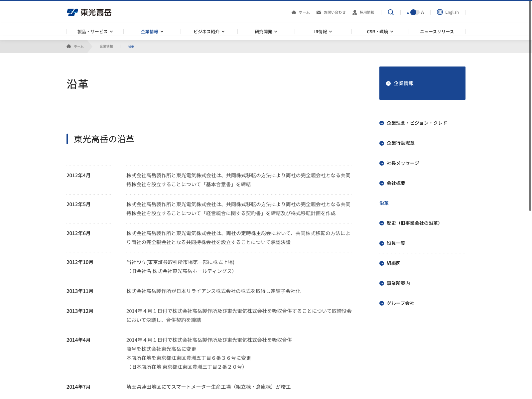Click the globe icon for English
532x399 pixels.
click(x=440, y=12)
